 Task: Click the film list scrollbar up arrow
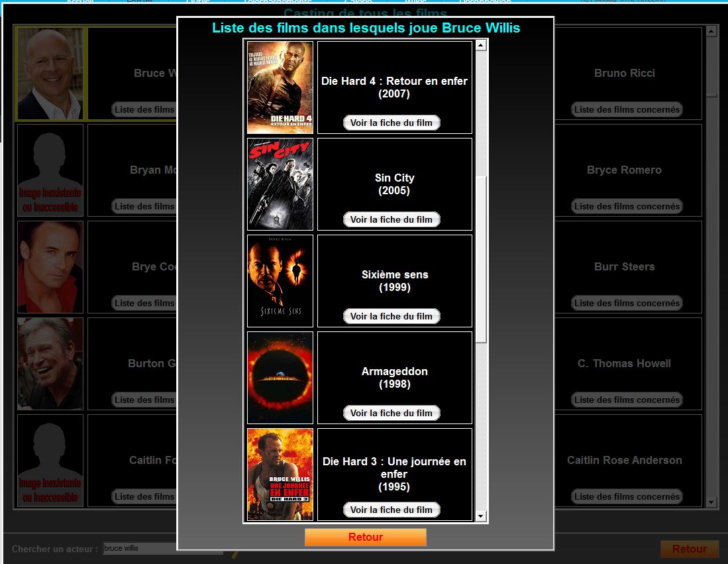click(480, 45)
